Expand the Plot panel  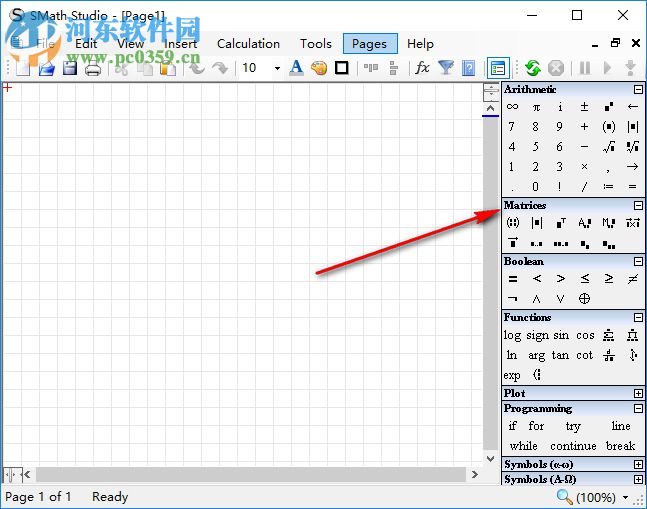coord(638,394)
